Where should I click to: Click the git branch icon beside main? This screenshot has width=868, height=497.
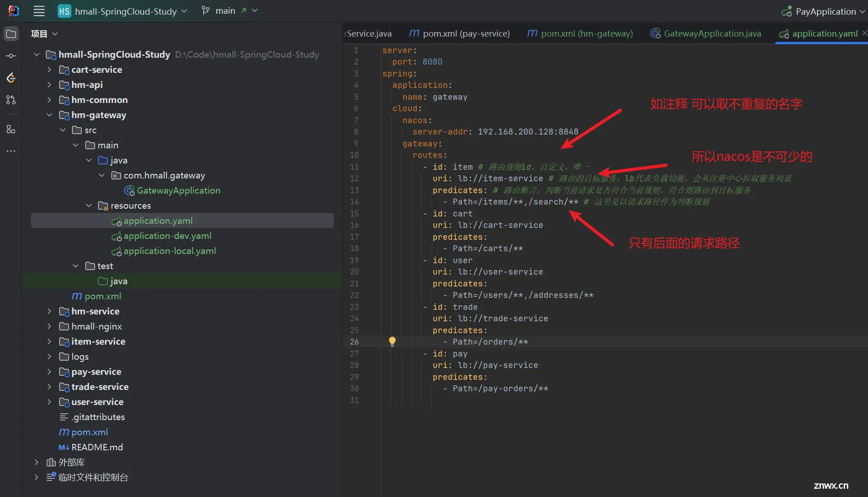[206, 11]
